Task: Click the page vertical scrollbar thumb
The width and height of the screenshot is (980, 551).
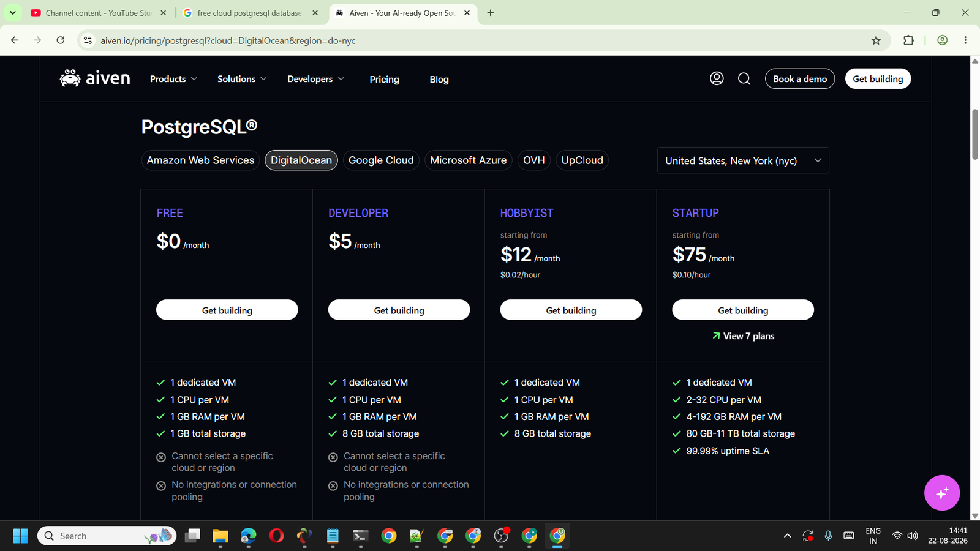Action: pos(975,135)
